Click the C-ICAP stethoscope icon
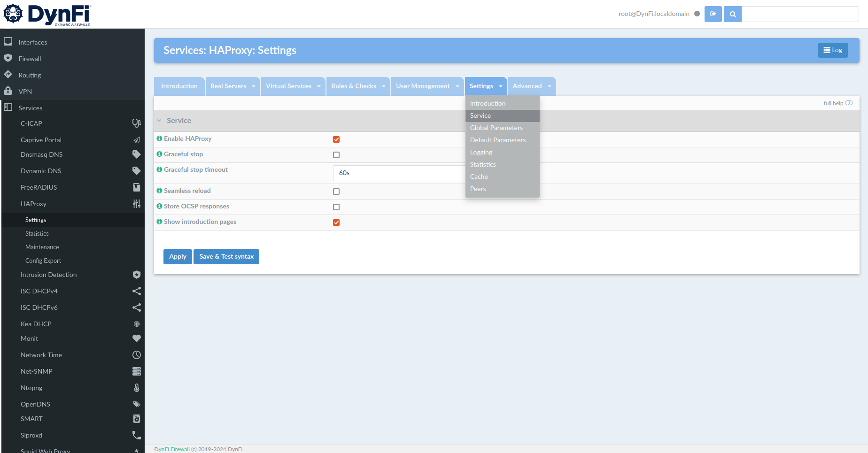This screenshot has width=868, height=453. click(136, 123)
